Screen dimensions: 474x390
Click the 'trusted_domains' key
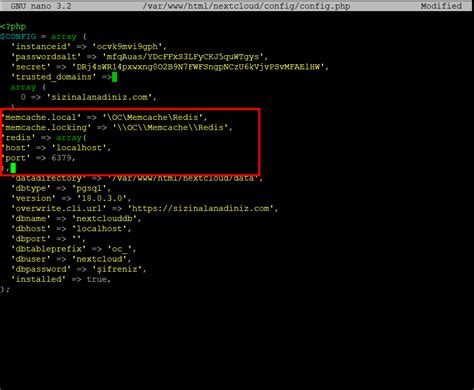point(54,77)
